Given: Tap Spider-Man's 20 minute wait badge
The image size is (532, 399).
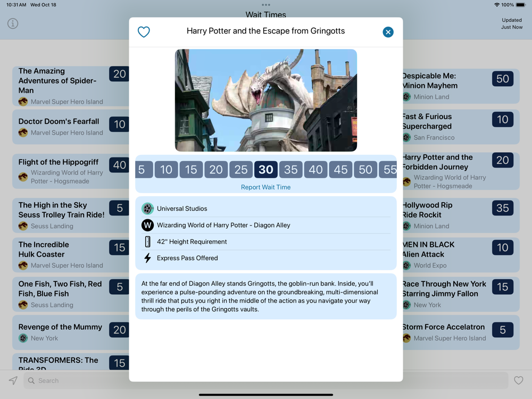Looking at the screenshot, I should 119,74.
